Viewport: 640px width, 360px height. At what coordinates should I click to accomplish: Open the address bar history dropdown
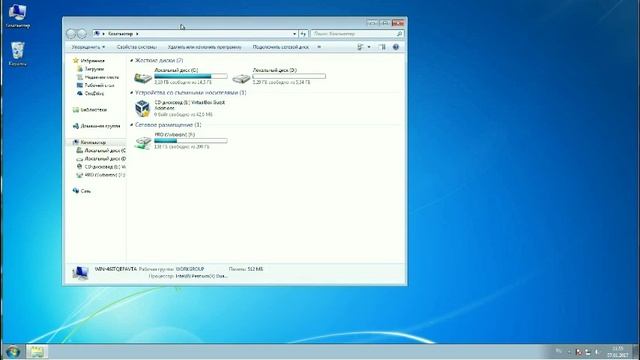point(295,34)
